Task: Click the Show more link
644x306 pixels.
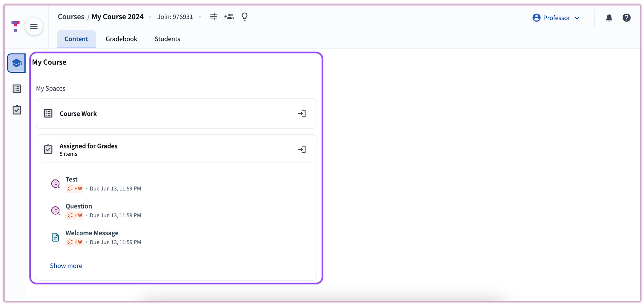Action: [x=66, y=266]
